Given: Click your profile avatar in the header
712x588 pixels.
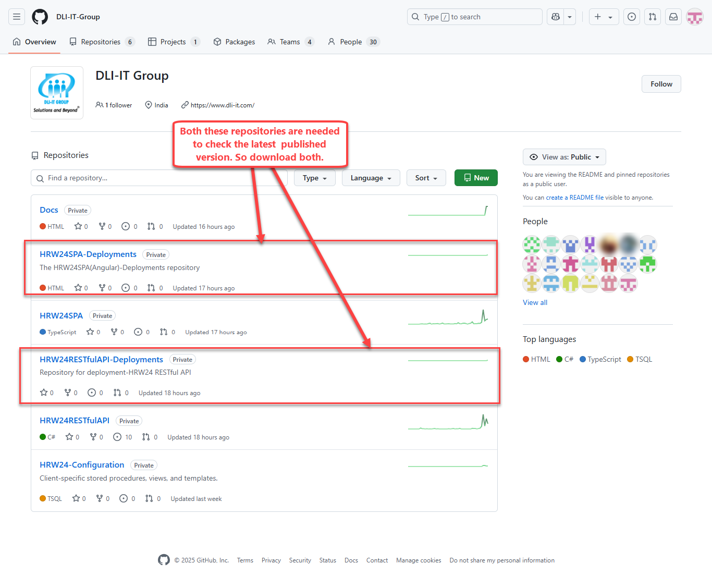Looking at the screenshot, I should click(695, 16).
